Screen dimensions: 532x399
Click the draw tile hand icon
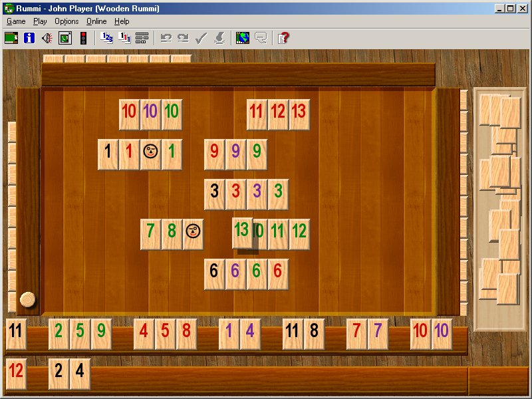pyautogui.click(x=219, y=38)
